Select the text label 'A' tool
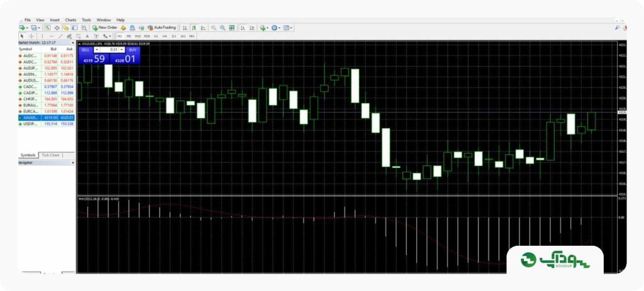Screen dimensions: 644x291 click(x=87, y=36)
